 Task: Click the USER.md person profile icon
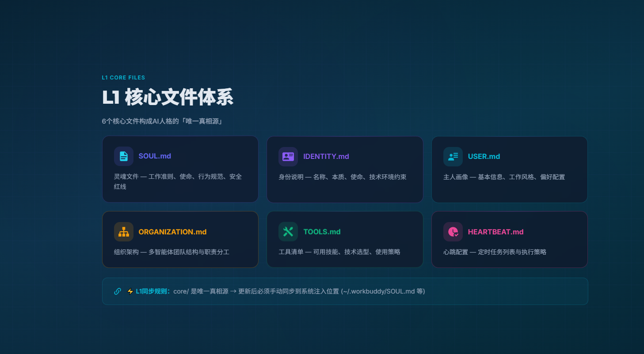453,156
